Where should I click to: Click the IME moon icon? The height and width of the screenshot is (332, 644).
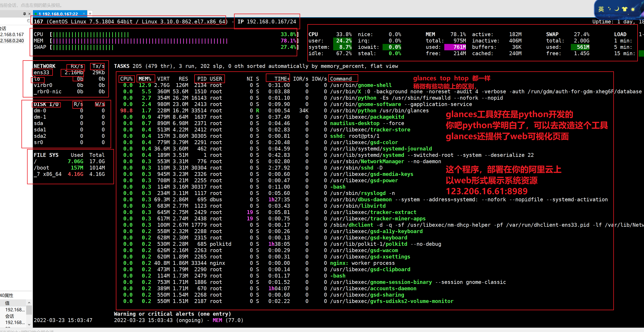617,9
